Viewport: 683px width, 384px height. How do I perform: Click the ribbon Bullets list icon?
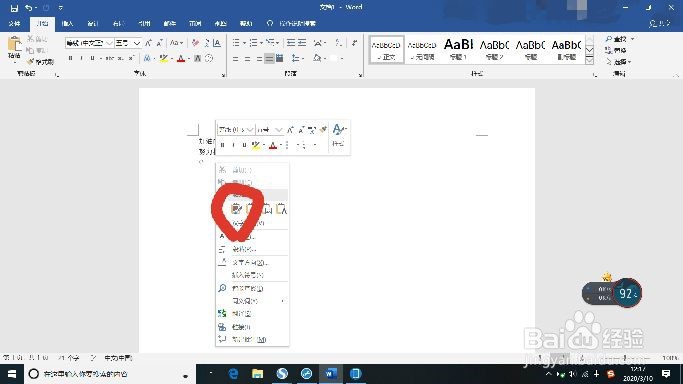pos(236,43)
